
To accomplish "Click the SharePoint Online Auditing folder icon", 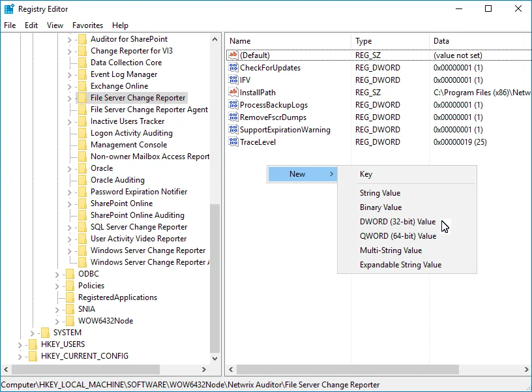I will (x=82, y=215).
